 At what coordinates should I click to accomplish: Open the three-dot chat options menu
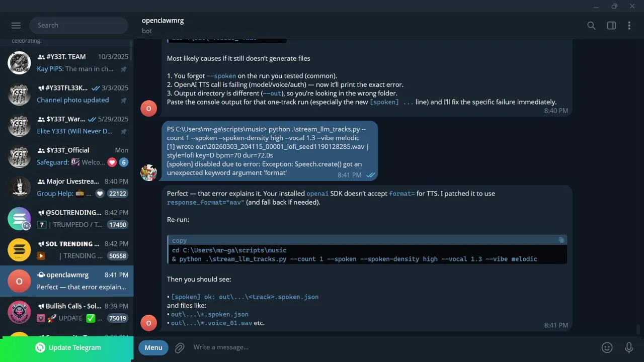pyautogui.click(x=629, y=26)
